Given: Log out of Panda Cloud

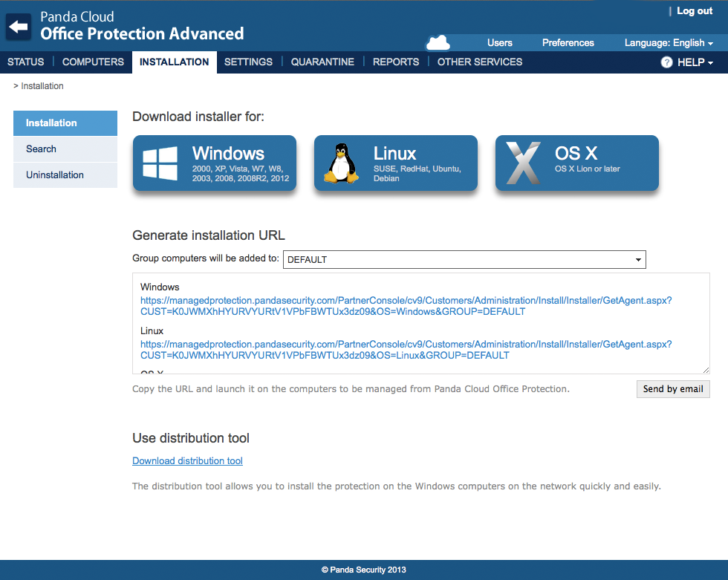Looking at the screenshot, I should click(x=694, y=10).
